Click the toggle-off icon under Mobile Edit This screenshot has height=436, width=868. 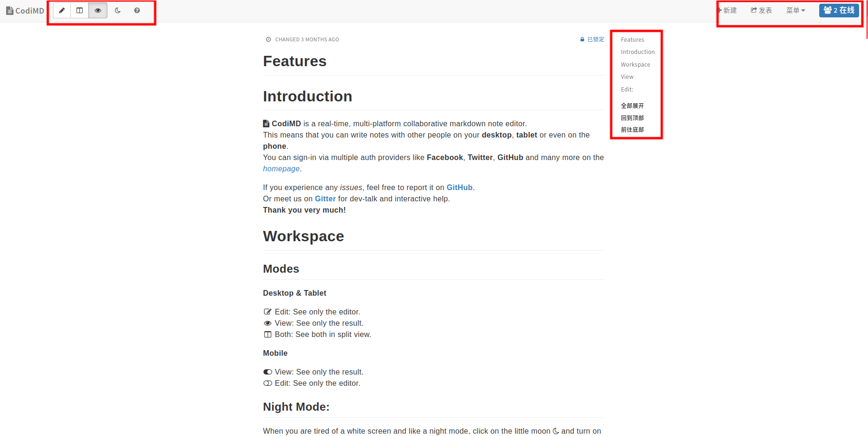[x=267, y=383]
